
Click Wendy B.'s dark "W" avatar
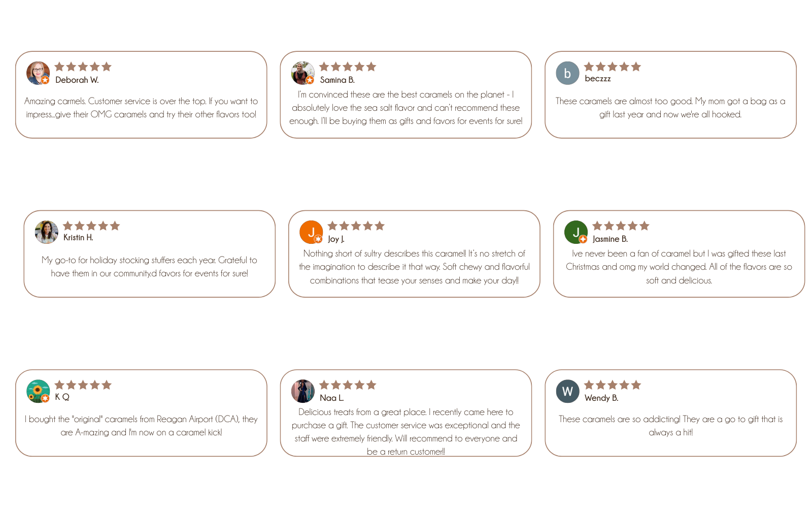[567, 391]
